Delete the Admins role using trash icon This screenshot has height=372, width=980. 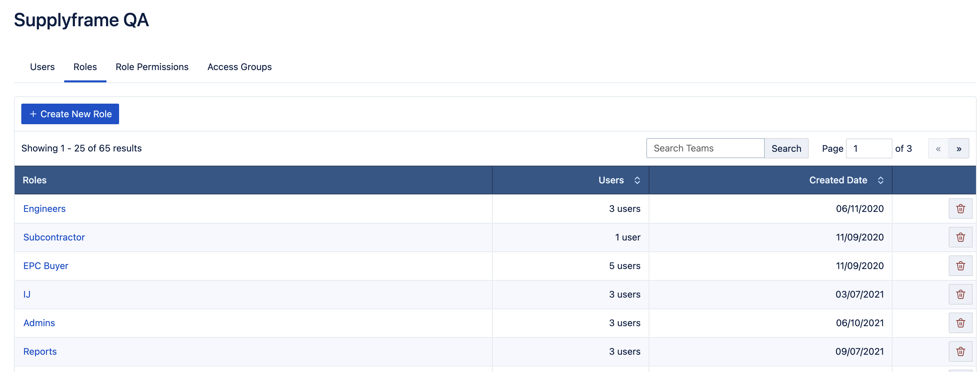pyautogui.click(x=960, y=323)
